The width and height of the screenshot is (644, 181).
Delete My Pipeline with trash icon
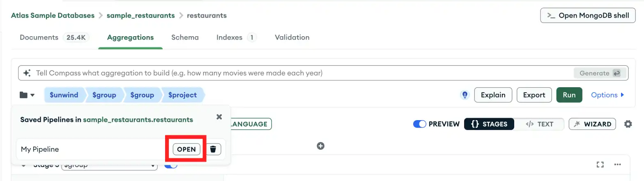(x=213, y=149)
